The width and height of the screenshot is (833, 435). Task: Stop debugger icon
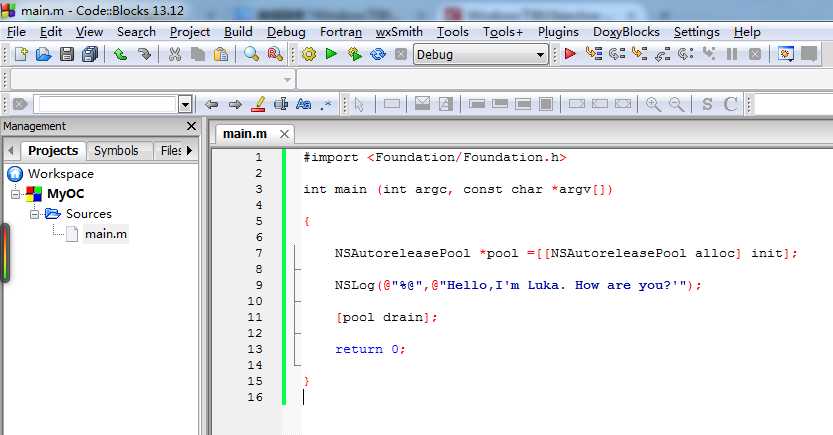click(x=754, y=54)
